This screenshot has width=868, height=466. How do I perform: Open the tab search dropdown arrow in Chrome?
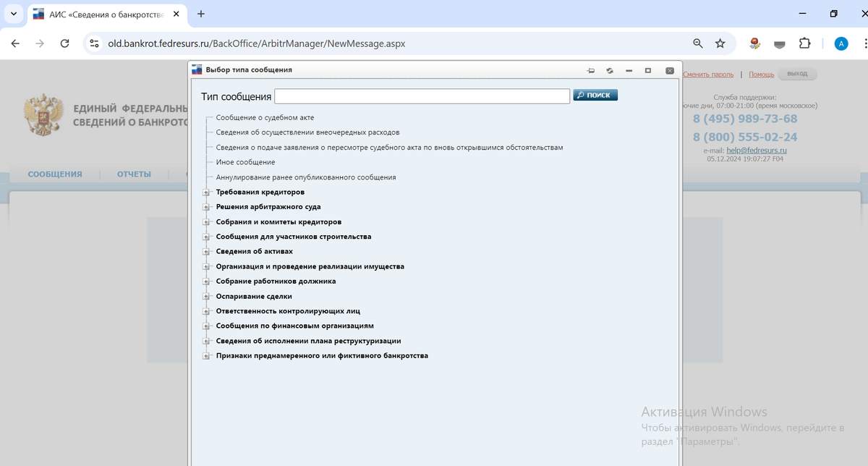[14, 14]
